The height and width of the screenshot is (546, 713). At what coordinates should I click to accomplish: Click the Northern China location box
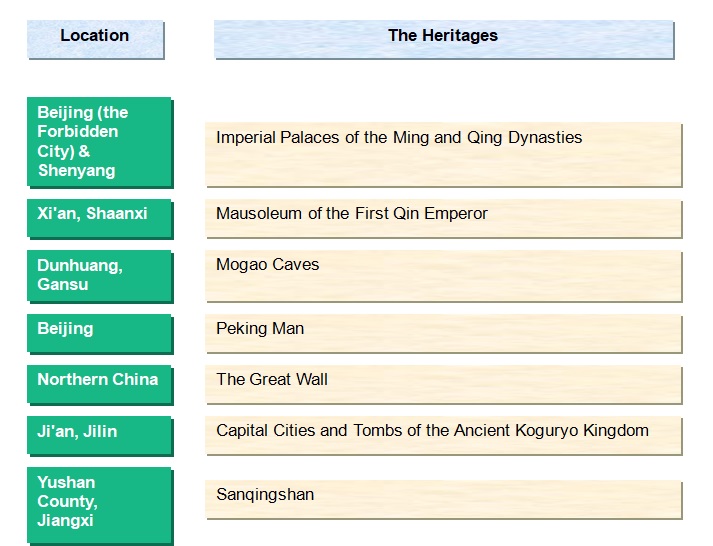[99, 383]
